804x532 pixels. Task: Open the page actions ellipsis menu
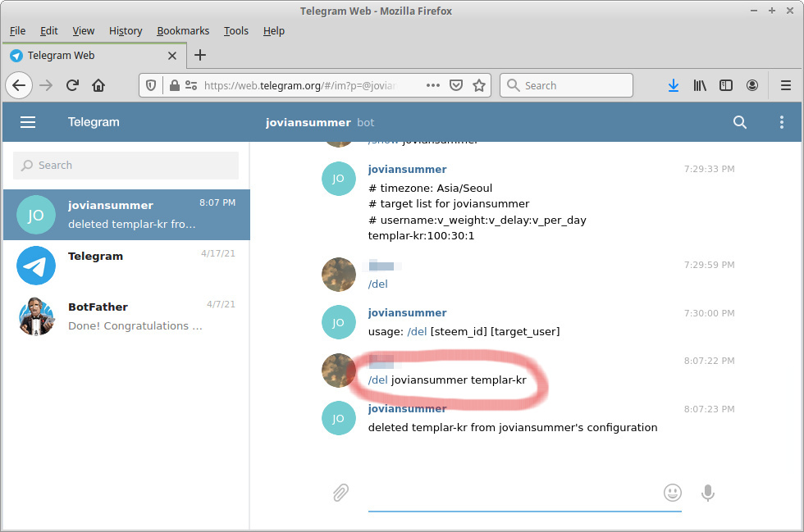(433, 85)
